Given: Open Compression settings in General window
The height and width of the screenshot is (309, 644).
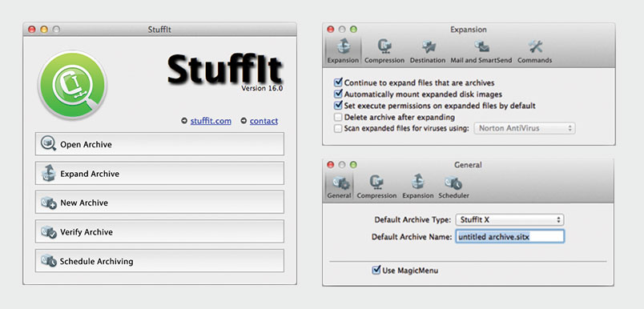Looking at the screenshot, I should tap(376, 187).
